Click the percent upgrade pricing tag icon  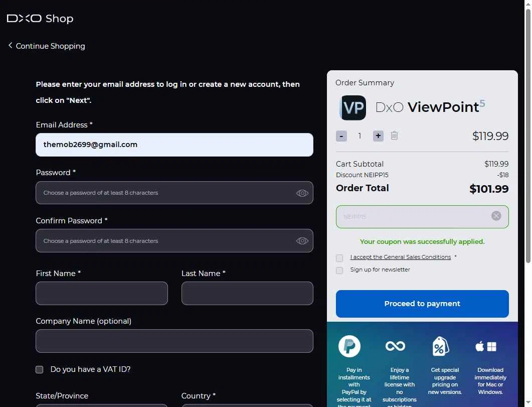click(x=440, y=346)
